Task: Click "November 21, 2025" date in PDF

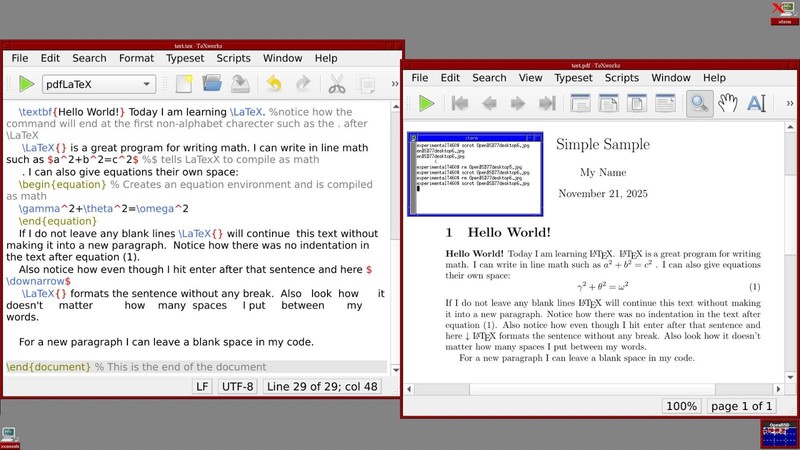Action: tap(603, 193)
